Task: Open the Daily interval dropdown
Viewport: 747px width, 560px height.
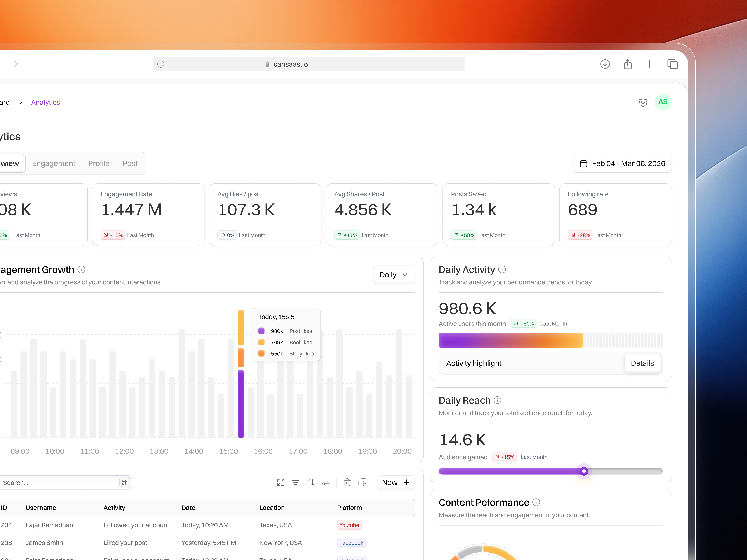Action: [394, 275]
